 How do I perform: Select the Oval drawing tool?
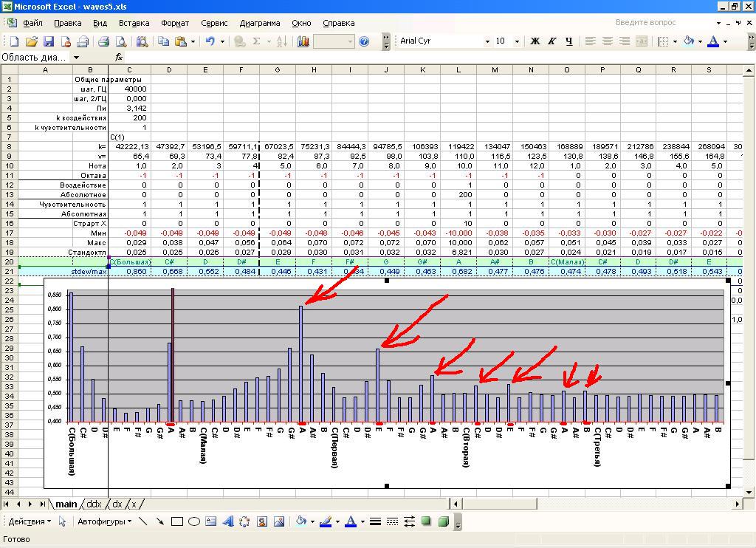tap(194, 521)
